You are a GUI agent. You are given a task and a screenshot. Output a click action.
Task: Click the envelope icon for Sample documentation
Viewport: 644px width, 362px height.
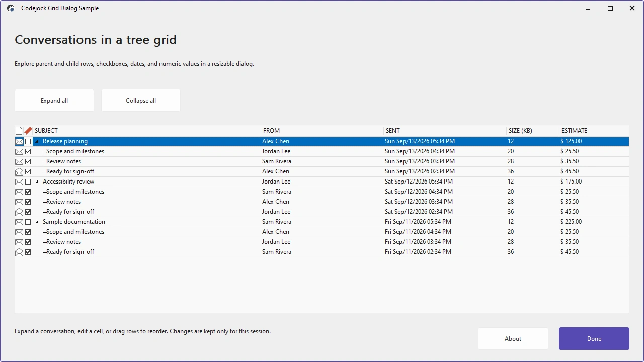pyautogui.click(x=19, y=222)
